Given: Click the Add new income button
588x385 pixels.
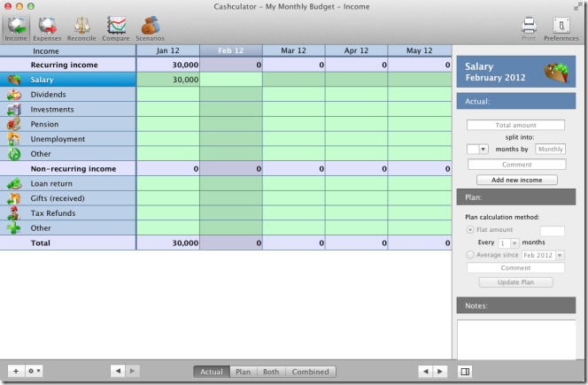Looking at the screenshot, I should coord(517,180).
